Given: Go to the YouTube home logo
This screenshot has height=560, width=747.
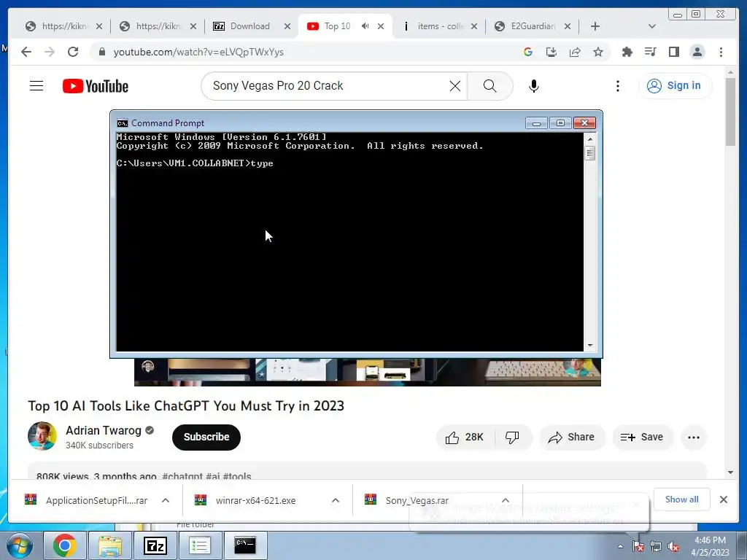Looking at the screenshot, I should pyautogui.click(x=96, y=86).
